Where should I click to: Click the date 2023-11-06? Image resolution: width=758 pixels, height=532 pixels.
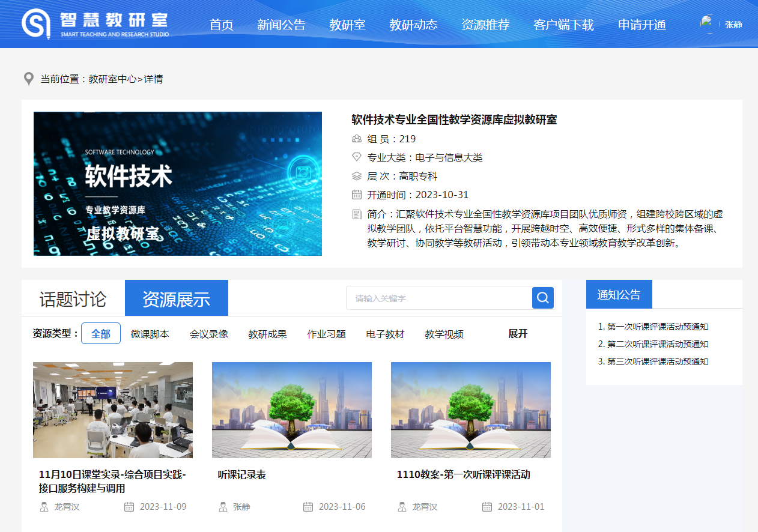pyautogui.click(x=342, y=507)
